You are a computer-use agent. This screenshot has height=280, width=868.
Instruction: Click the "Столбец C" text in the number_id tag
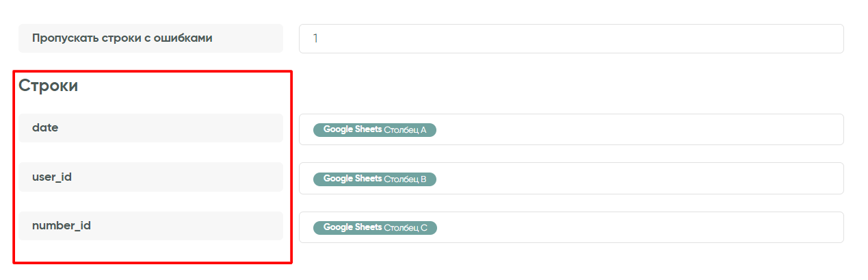pos(405,227)
